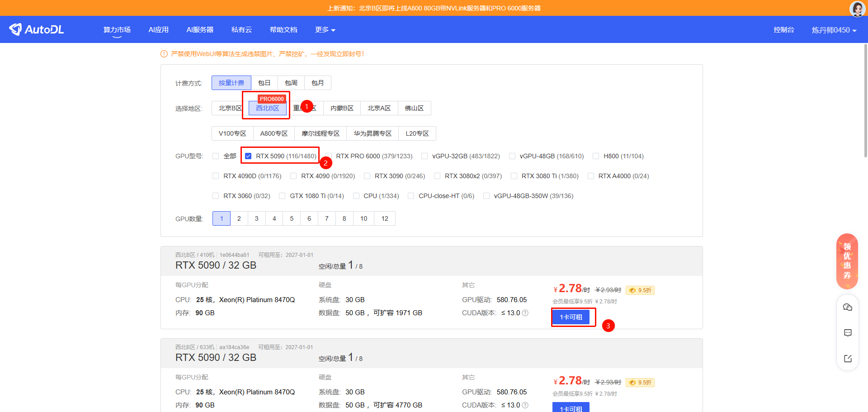Image resolution: width=868 pixels, height=412 pixels.
Task: Click CUDA版本 help icon in first listing
Action: (x=525, y=313)
